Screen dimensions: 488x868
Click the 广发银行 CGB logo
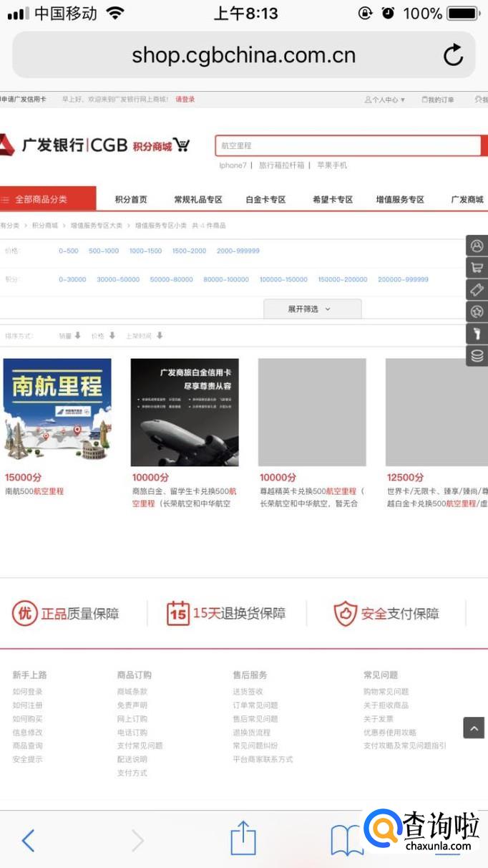coord(64,145)
